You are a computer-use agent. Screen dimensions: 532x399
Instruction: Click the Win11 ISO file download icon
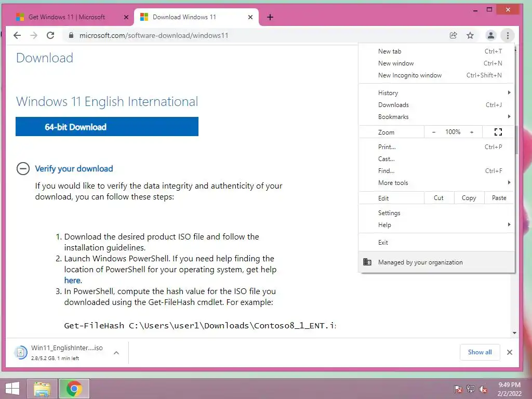(x=20, y=353)
